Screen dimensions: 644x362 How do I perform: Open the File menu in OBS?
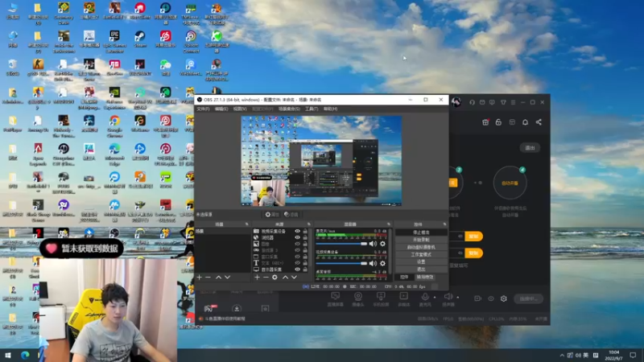pos(203,109)
